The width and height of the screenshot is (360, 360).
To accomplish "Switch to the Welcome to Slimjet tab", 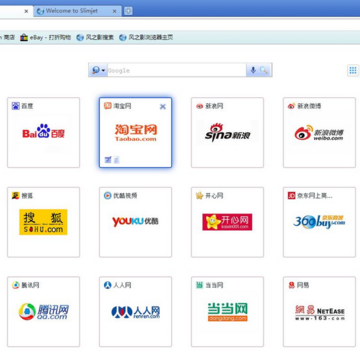I will pos(77,11).
